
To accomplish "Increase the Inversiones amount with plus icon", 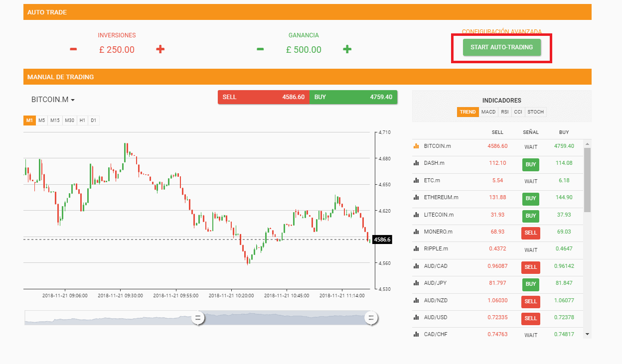I will 160,49.
